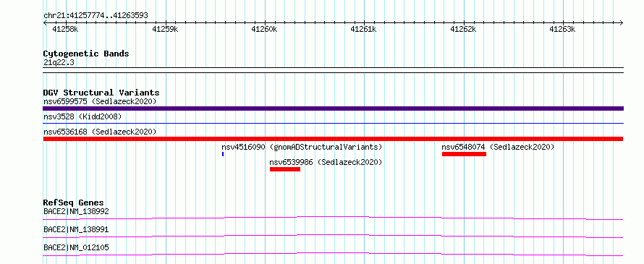644x264 pixels.
Task: Click the Cytogenetic Bands track title
Action: point(86,54)
